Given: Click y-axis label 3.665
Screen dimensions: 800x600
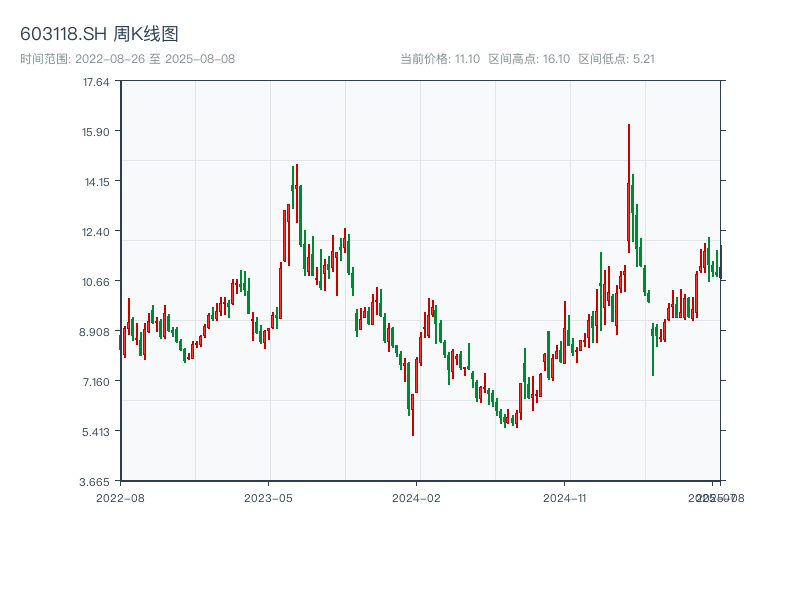Looking at the screenshot, I should click(94, 482).
